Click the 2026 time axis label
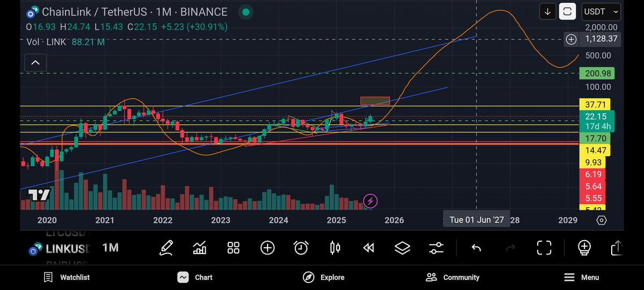Image resolution: width=644 pixels, height=290 pixels. pos(394,221)
